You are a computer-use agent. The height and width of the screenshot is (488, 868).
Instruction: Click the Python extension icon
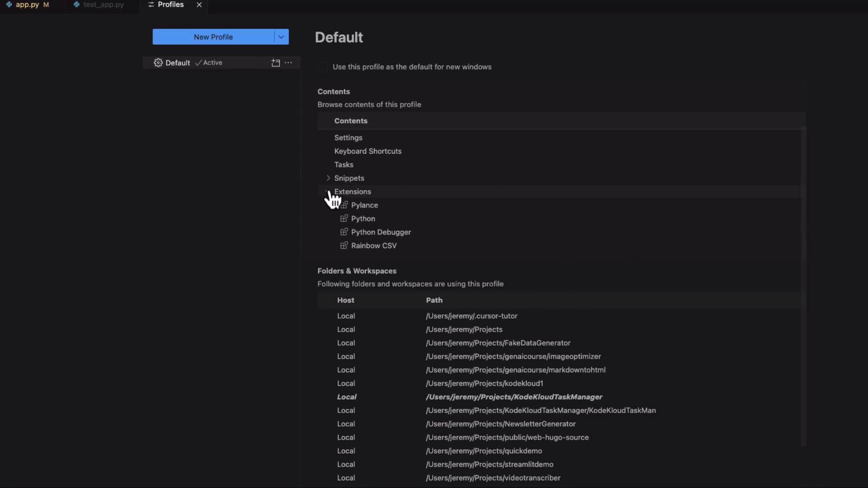point(344,219)
